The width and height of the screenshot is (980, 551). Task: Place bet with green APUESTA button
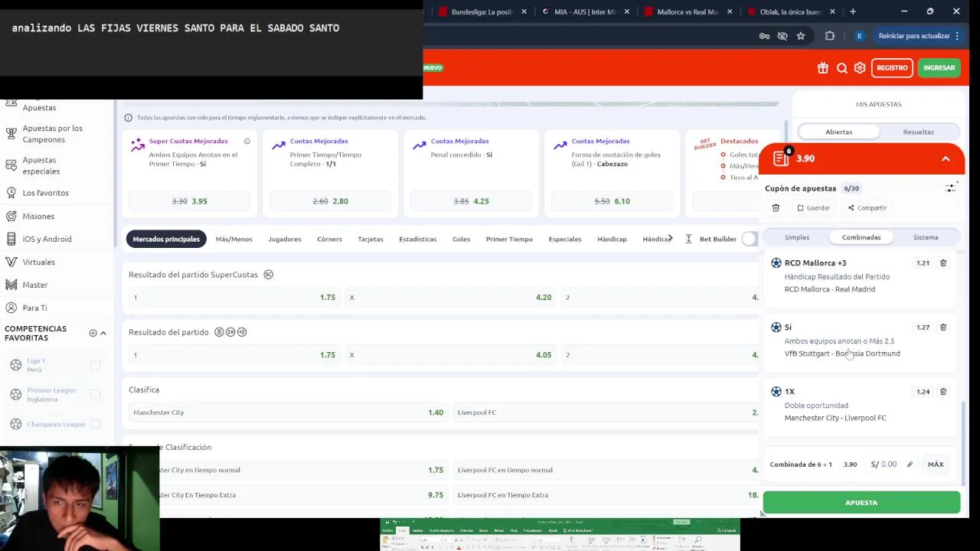pyautogui.click(x=861, y=503)
